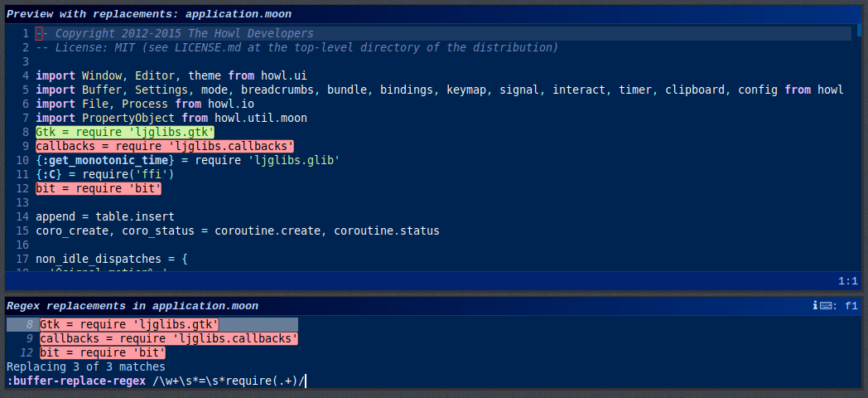Click the 'Regex replacements in application.moon' header
The height and width of the screenshot is (398, 868).
[x=133, y=305]
